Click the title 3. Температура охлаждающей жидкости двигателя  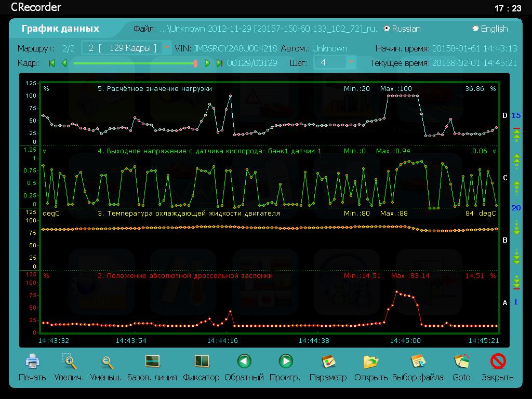point(189,214)
